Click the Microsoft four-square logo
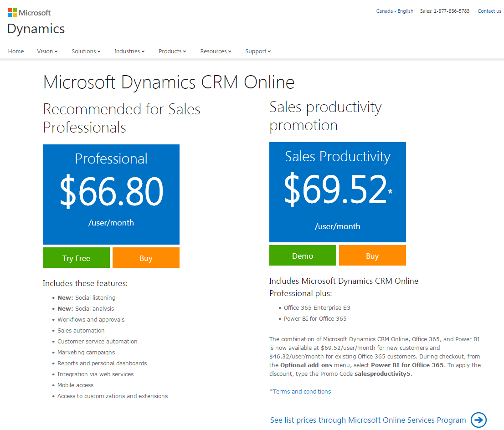This screenshot has height=430, width=504. point(13,13)
